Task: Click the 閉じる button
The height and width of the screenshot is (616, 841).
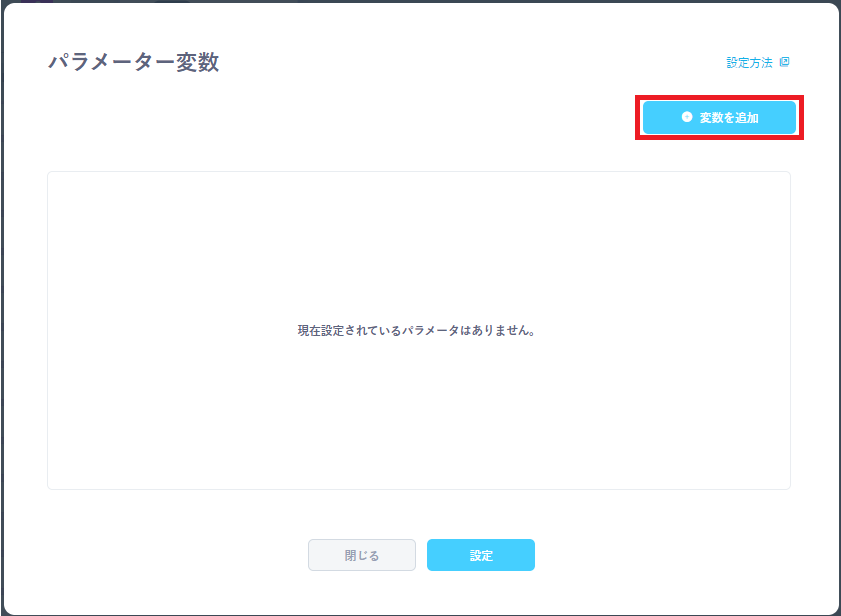Action: point(361,555)
